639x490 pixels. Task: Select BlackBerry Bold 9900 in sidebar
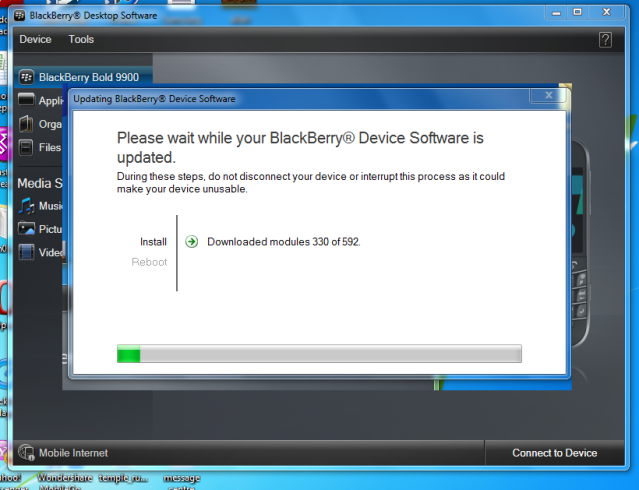click(x=95, y=77)
